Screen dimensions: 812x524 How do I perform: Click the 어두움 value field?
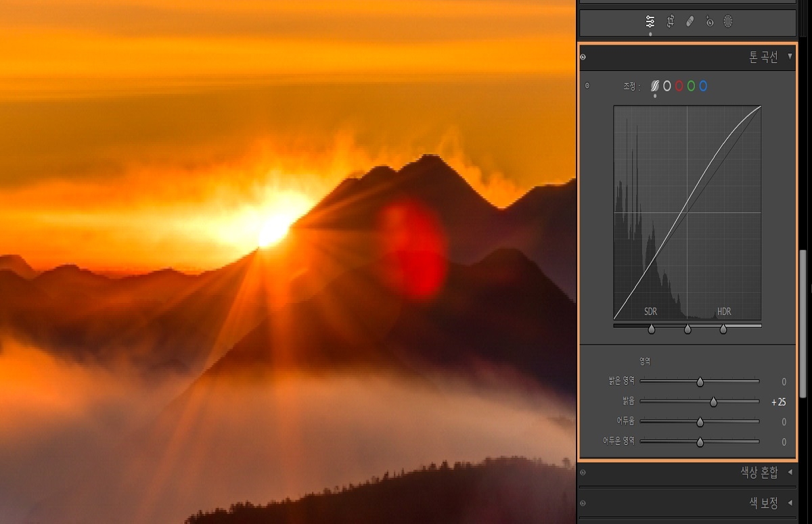pos(784,422)
